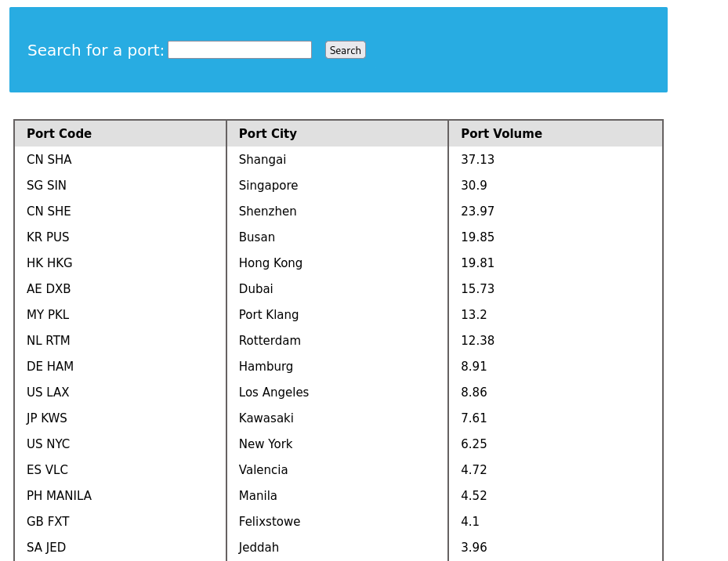728x561 pixels.
Task: Click the Port City column header
Action: [x=267, y=134]
